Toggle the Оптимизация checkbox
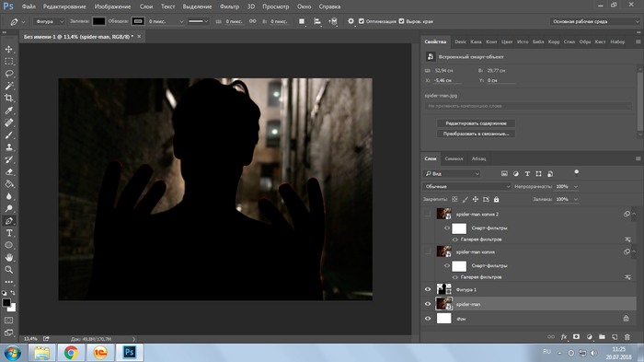This screenshot has height=362, width=644. (362, 21)
